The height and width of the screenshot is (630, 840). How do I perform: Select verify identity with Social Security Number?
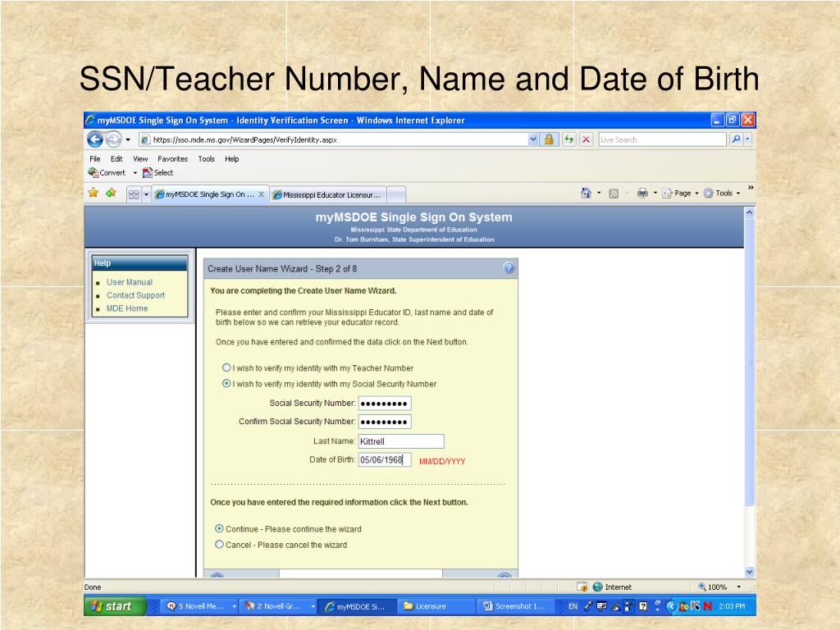point(226,384)
